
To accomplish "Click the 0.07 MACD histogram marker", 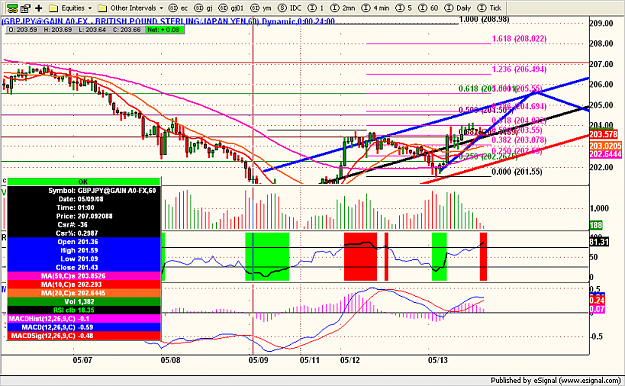I will (597, 309).
